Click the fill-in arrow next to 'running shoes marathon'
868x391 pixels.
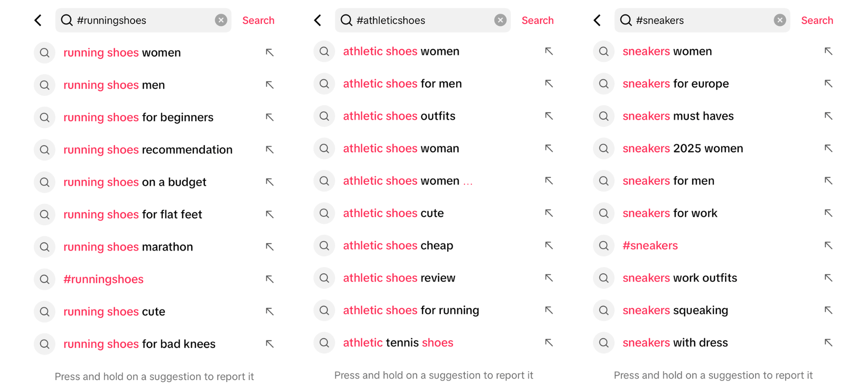(x=269, y=247)
